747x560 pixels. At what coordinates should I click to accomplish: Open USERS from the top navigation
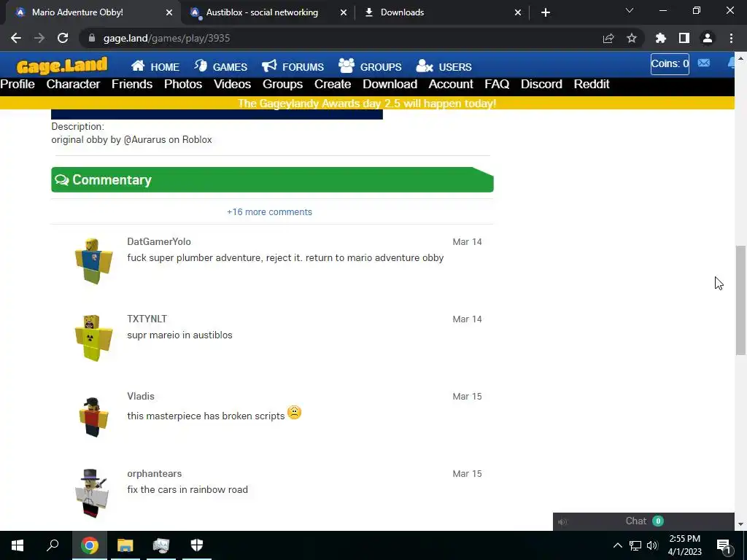click(444, 66)
